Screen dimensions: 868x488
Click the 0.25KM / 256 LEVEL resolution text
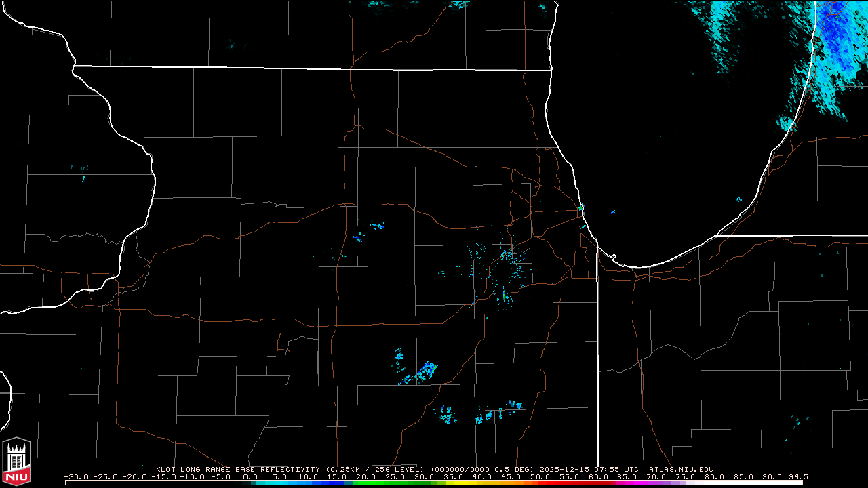pyautogui.click(x=374, y=469)
